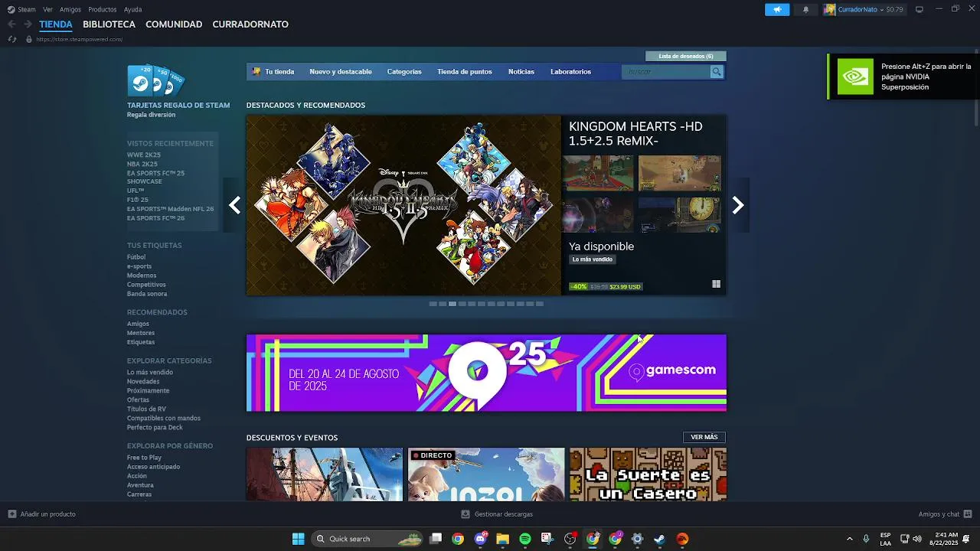Expand the CurradorNato account dropdown
Image resolution: width=980 pixels, height=551 pixels.
click(x=881, y=10)
